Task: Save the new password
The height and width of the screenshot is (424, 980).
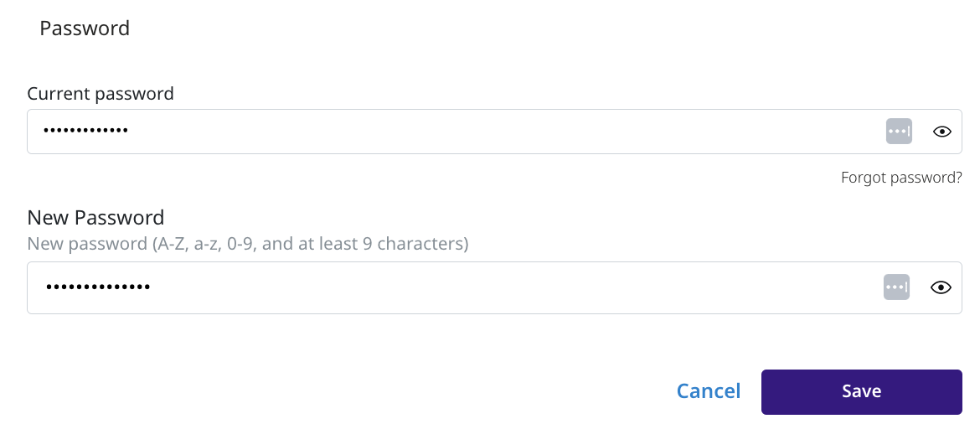Action: tap(861, 392)
